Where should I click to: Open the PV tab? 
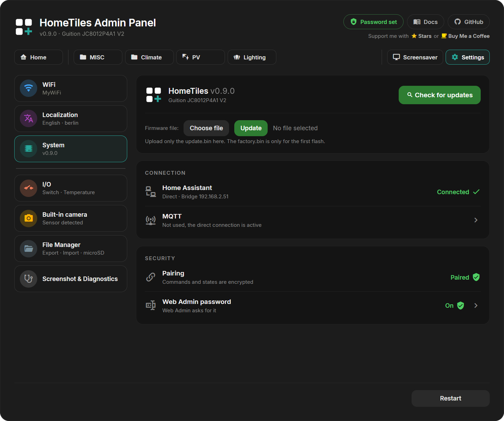(x=201, y=57)
